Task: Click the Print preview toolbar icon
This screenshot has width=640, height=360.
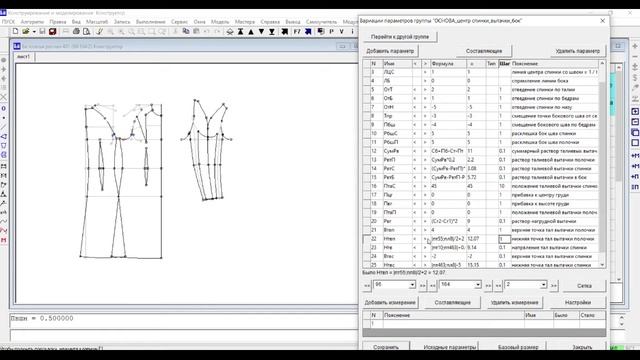Action: point(87,31)
